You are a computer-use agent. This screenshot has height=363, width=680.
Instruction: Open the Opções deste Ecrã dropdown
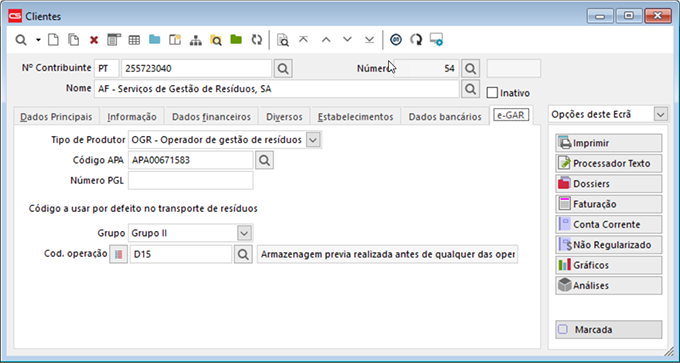pos(660,114)
